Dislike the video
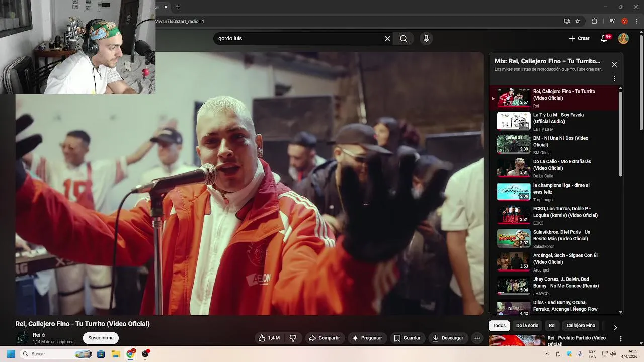 293,338
